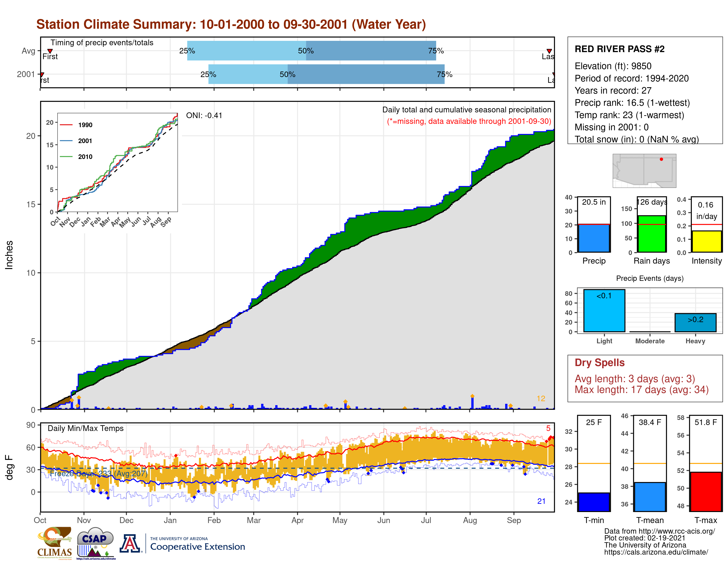Screen dimensions: 728x563
Task: Open the cals.arizona.edu/climate link
Action: pyautogui.click(x=656, y=552)
